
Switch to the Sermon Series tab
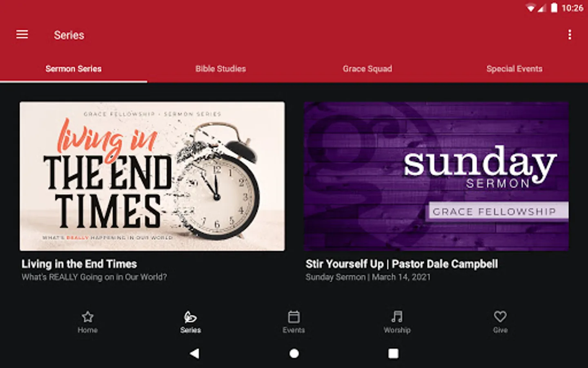click(73, 69)
